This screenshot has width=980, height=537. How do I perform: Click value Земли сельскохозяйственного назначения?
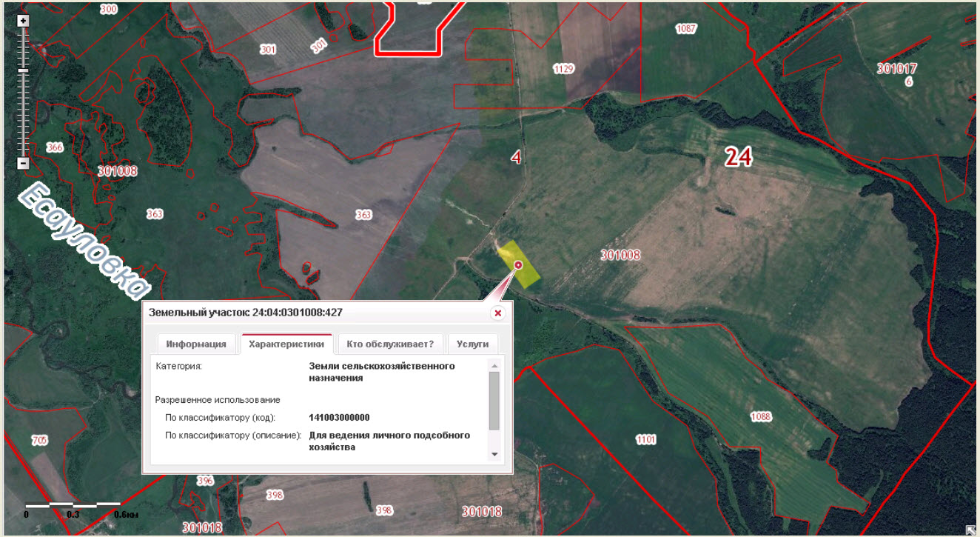(381, 372)
